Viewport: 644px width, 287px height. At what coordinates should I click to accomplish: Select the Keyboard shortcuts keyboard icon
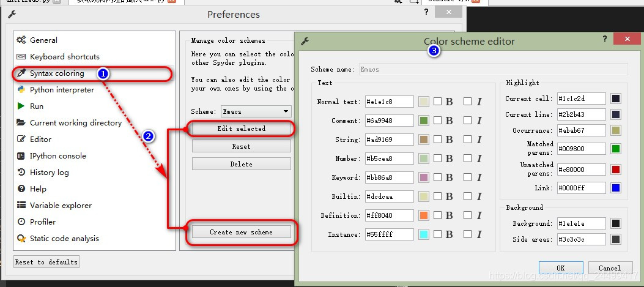21,57
